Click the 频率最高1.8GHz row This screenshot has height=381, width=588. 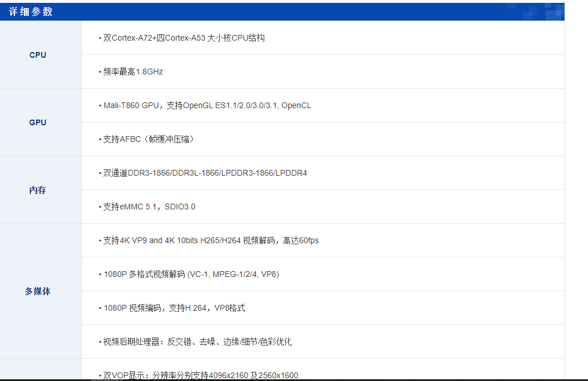(323, 72)
